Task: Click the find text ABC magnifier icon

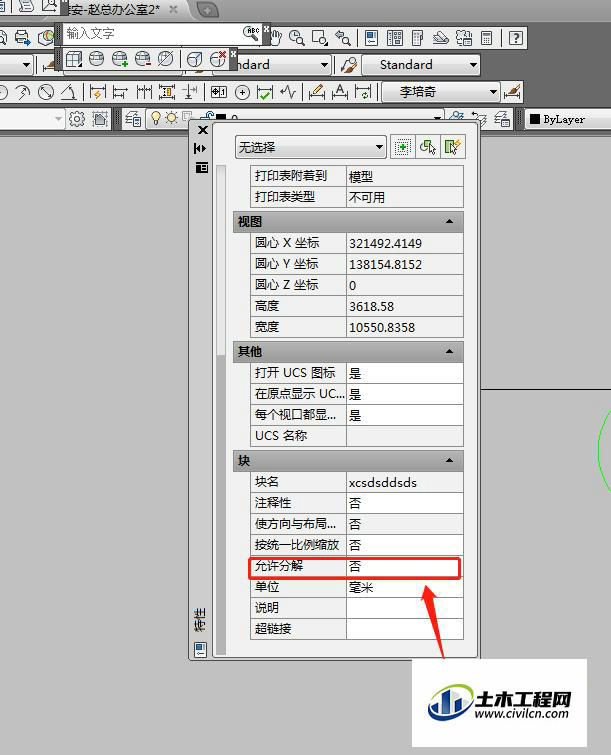Action: coord(252,33)
